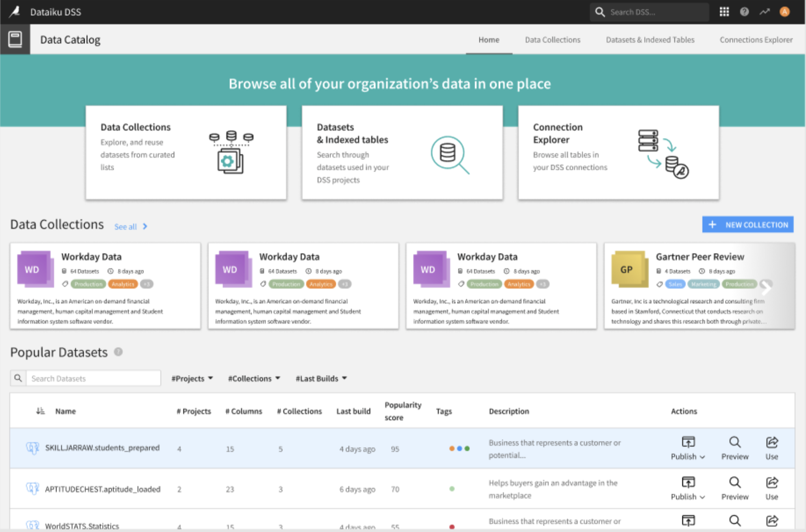Open the applications grid menu
806x532 pixels.
(x=724, y=12)
